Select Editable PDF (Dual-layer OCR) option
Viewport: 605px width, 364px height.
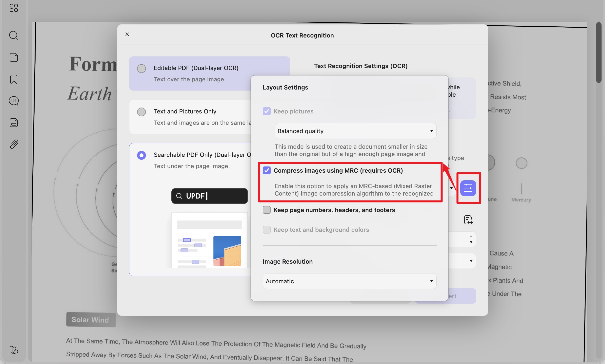pos(141,68)
